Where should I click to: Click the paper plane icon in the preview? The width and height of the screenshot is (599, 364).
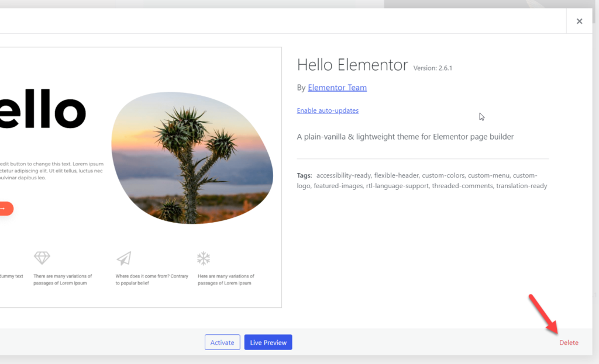tap(124, 258)
